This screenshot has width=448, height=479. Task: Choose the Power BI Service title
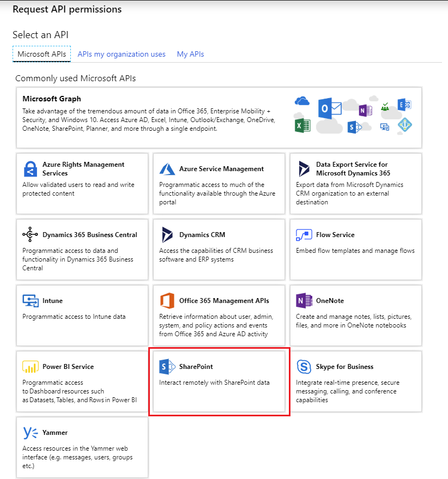(x=68, y=367)
